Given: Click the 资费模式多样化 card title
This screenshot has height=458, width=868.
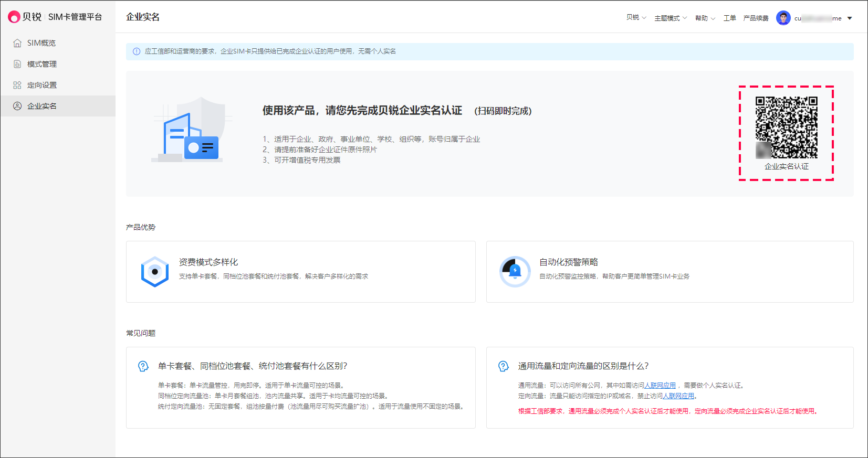Looking at the screenshot, I should 208,262.
